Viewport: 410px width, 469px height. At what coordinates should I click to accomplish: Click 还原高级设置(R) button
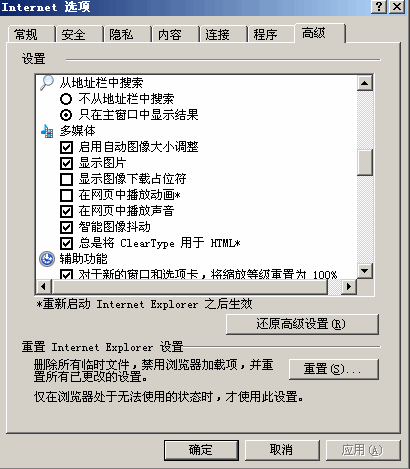(x=302, y=324)
